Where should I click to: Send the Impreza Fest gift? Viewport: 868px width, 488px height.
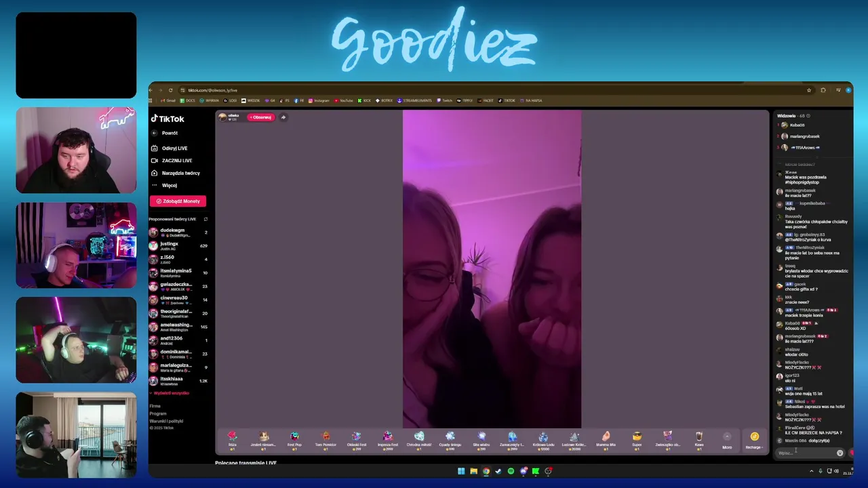coord(388,439)
